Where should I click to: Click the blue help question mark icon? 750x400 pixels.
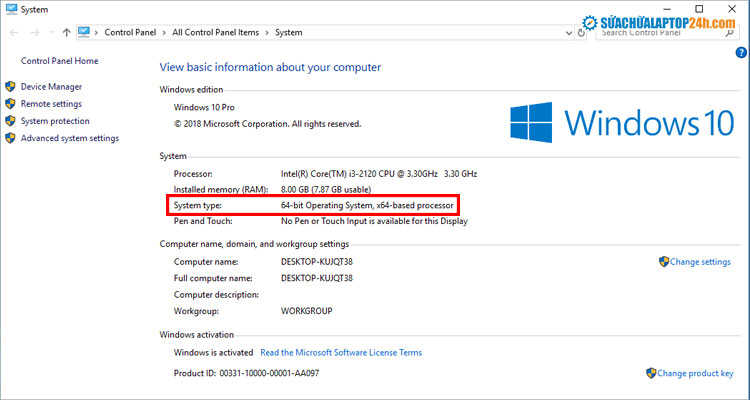(x=740, y=52)
